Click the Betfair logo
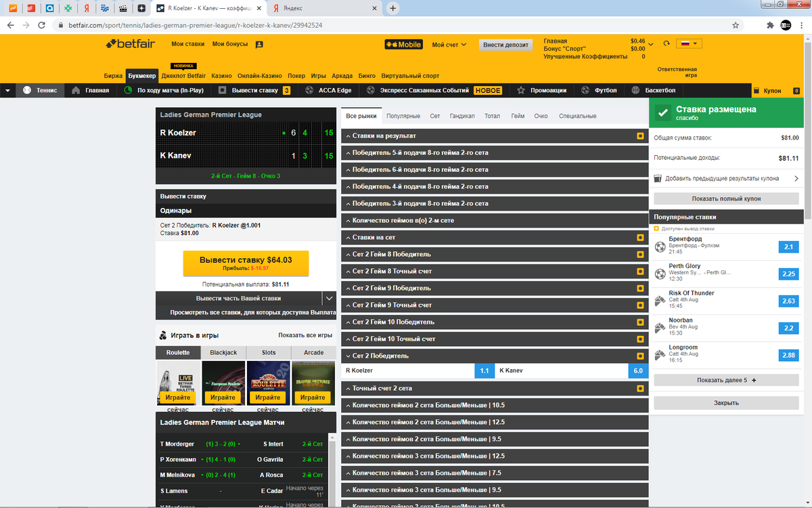 pyautogui.click(x=130, y=44)
